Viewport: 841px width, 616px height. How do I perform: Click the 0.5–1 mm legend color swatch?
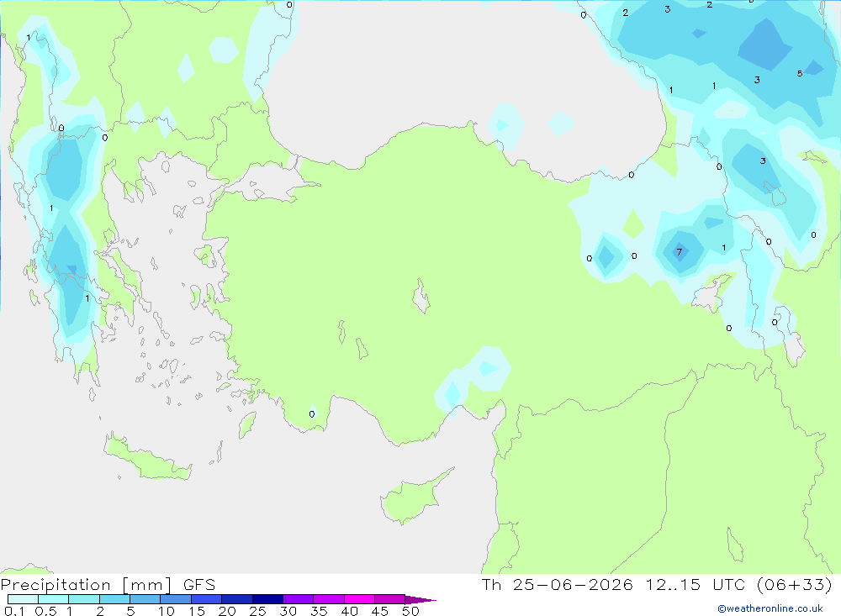point(54,599)
